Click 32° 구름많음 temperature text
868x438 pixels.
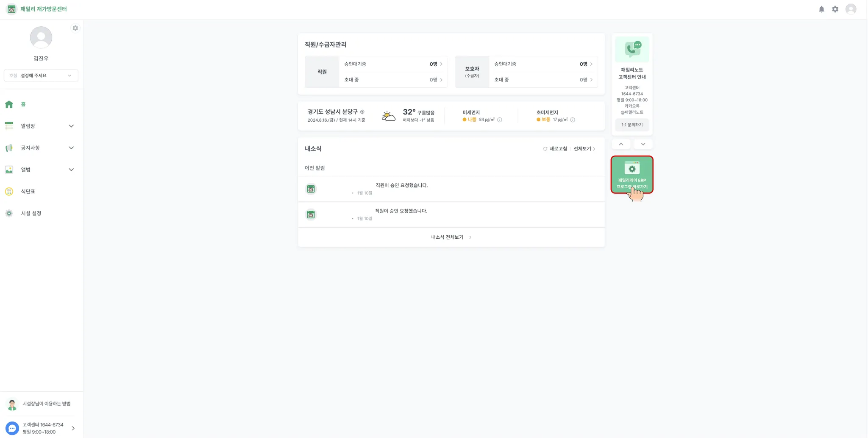tap(418, 112)
